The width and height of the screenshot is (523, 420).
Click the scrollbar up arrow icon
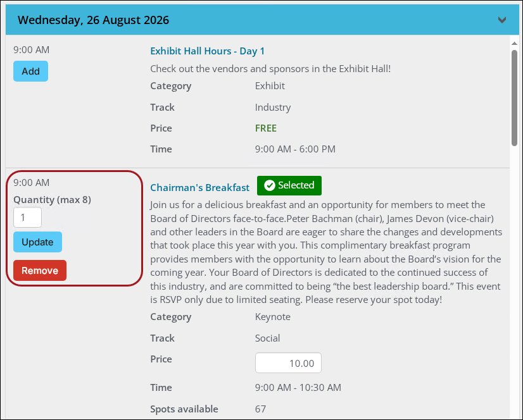pyautogui.click(x=513, y=43)
